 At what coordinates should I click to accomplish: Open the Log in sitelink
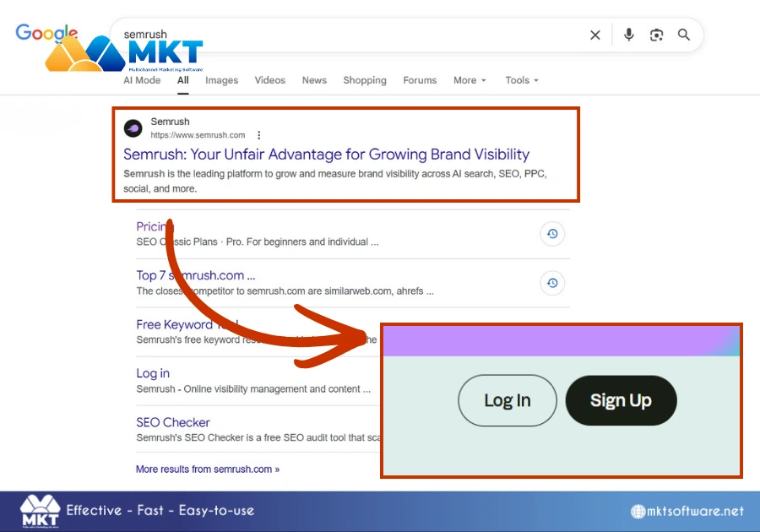[x=153, y=373]
